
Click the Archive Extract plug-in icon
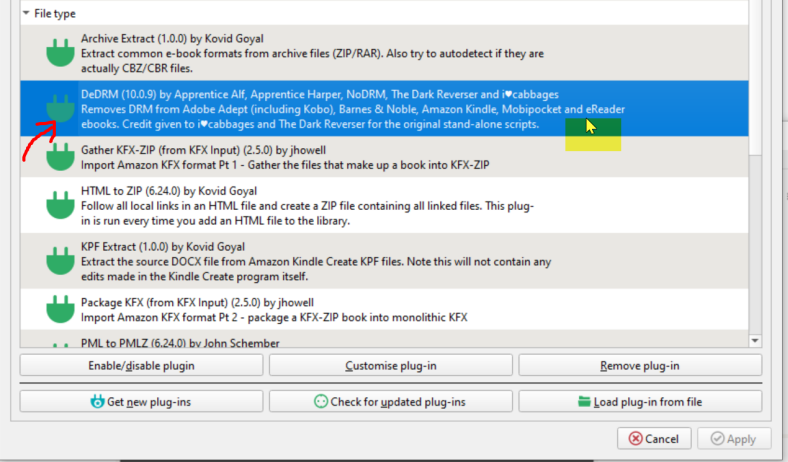[x=60, y=53]
